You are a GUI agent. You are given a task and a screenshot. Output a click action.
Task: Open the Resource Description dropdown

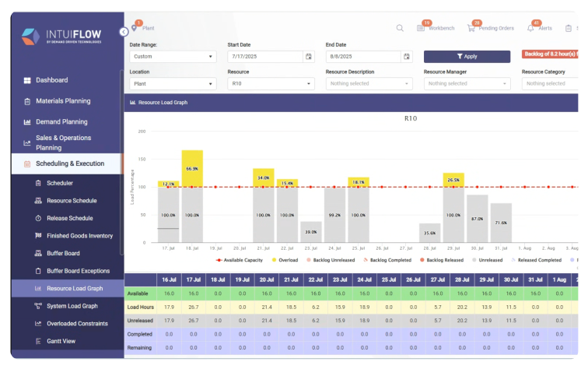pos(369,83)
